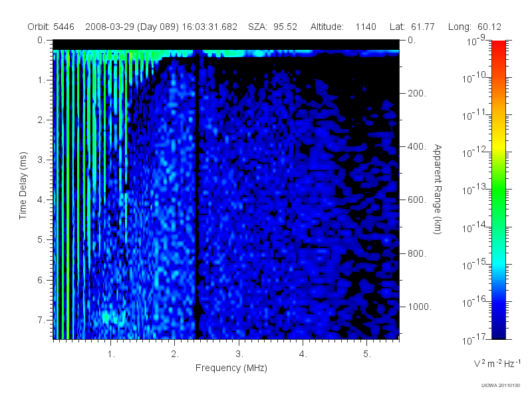This screenshot has height=399, width=532.
Task: Click the frequency axis tick label "3."
Action: coord(239,354)
